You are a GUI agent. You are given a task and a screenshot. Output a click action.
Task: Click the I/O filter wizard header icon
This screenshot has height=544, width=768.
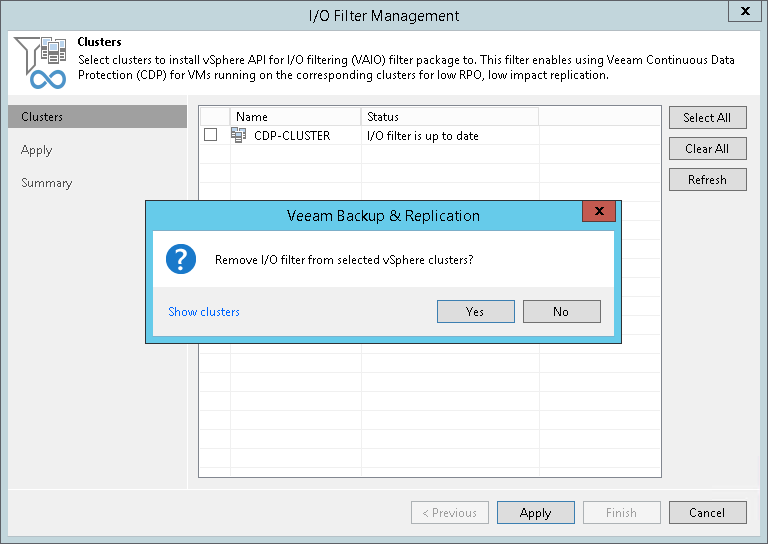(x=41, y=62)
